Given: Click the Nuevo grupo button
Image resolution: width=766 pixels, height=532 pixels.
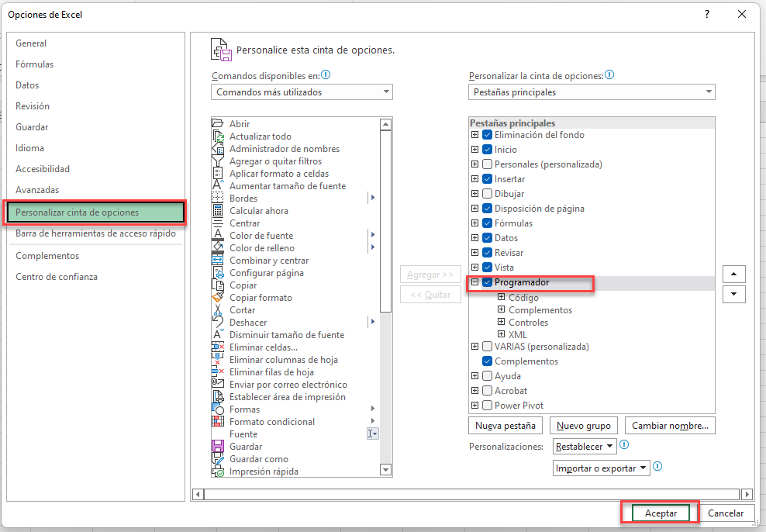Looking at the screenshot, I should click(584, 426).
